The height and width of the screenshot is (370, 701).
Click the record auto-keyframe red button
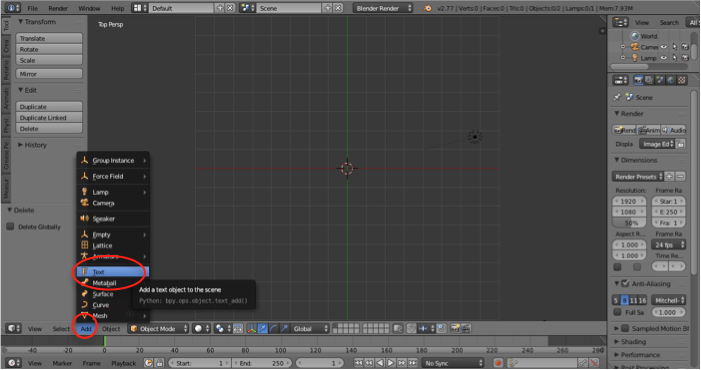tap(498, 363)
